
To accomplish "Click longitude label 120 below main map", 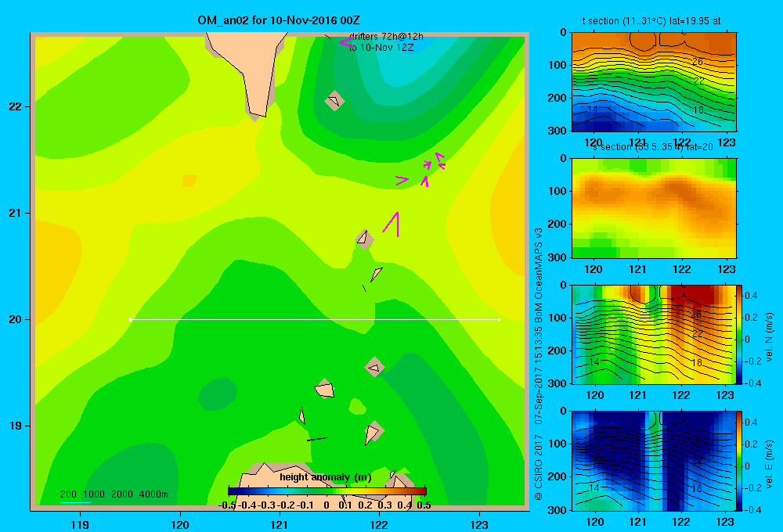I will (180, 524).
